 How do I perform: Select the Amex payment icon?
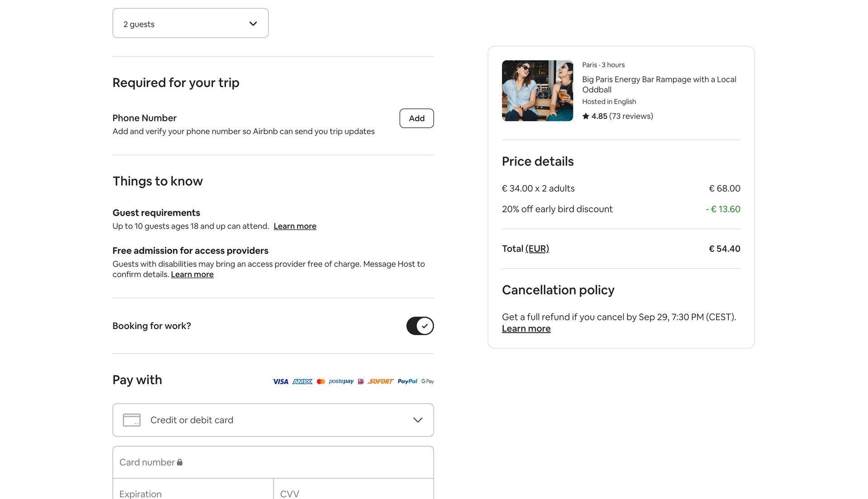302,381
